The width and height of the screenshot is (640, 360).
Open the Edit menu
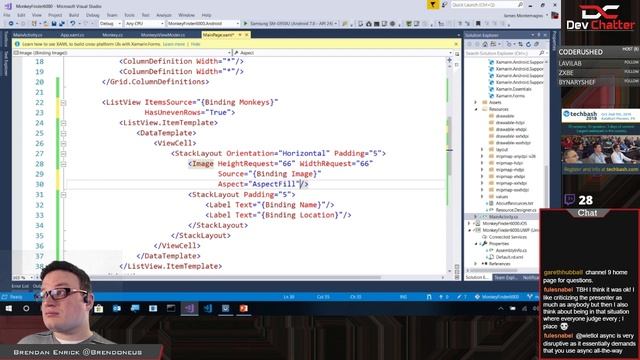tap(21, 15)
